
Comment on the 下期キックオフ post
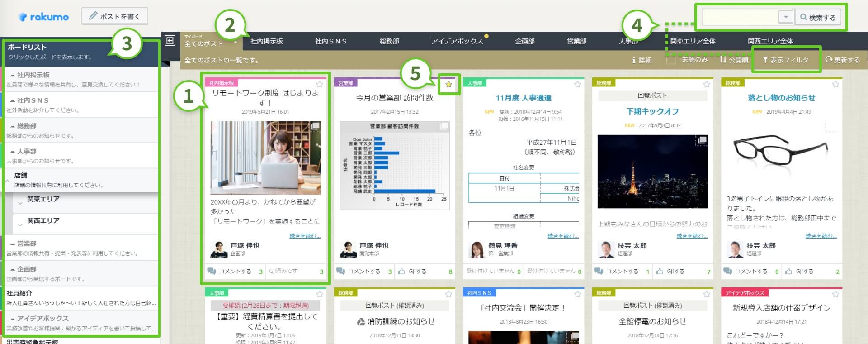[622, 272]
